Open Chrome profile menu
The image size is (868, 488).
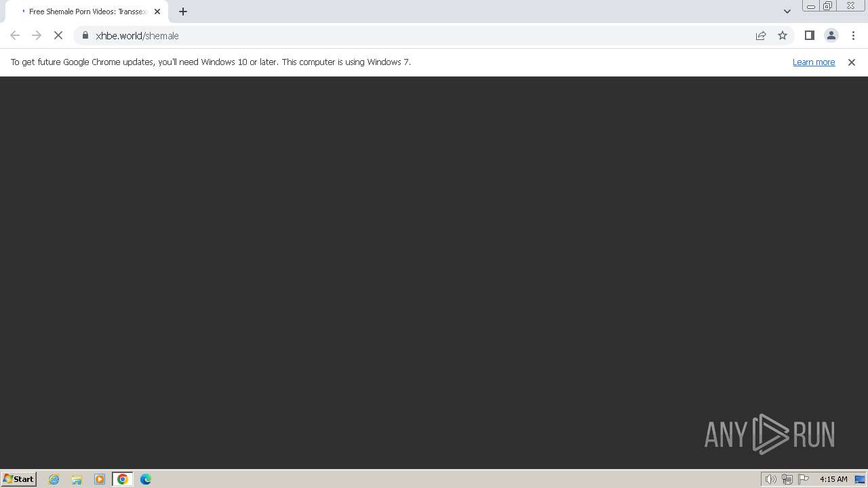coord(831,35)
